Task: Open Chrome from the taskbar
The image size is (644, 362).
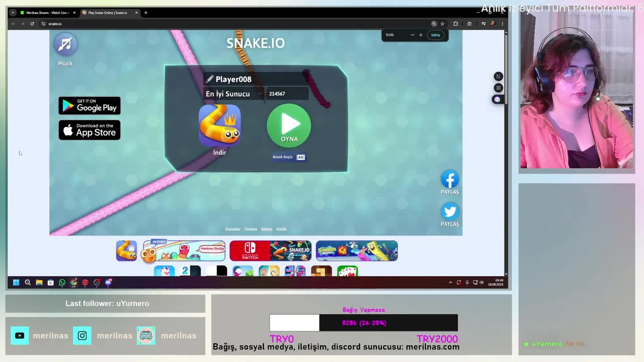Action: 73,283
